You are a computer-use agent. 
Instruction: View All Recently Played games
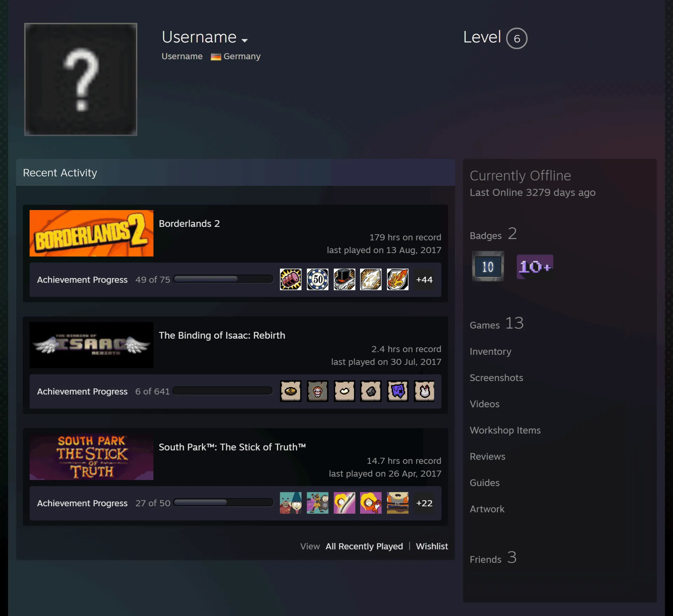pyautogui.click(x=364, y=546)
